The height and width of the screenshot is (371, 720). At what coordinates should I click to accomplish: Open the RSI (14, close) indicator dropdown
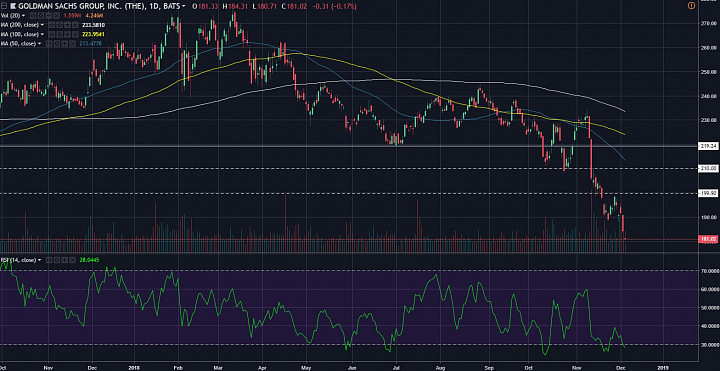coord(39,260)
